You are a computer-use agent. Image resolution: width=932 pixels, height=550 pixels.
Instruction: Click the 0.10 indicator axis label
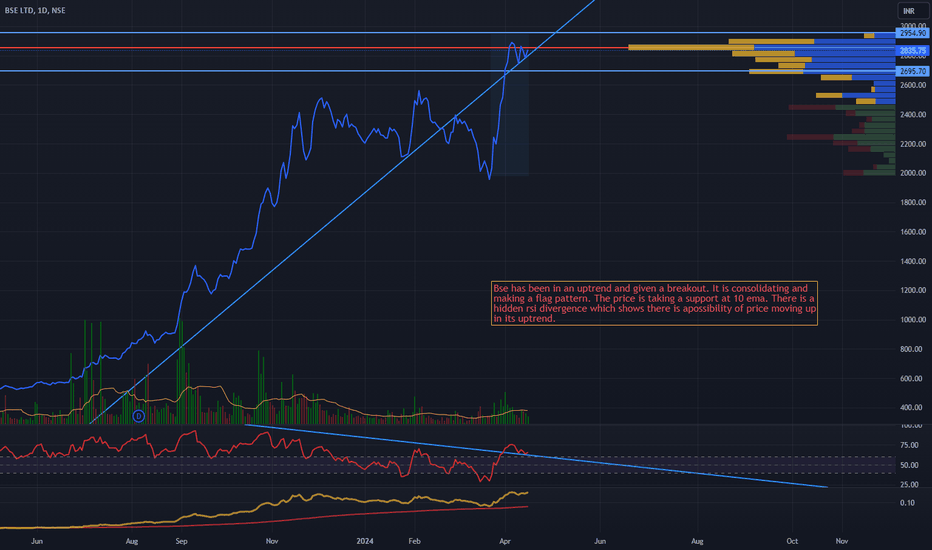click(907, 503)
